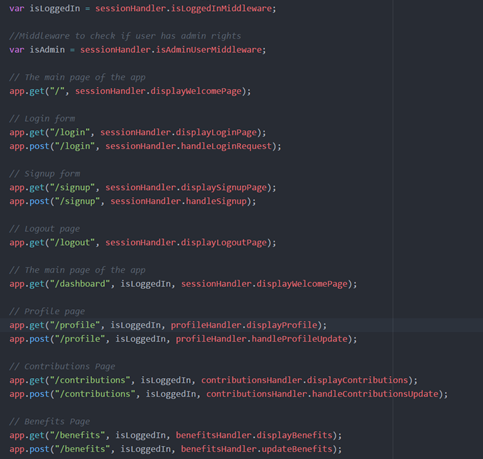Click 'updateBenefits' handler name
The image size is (483, 459).
(297, 449)
